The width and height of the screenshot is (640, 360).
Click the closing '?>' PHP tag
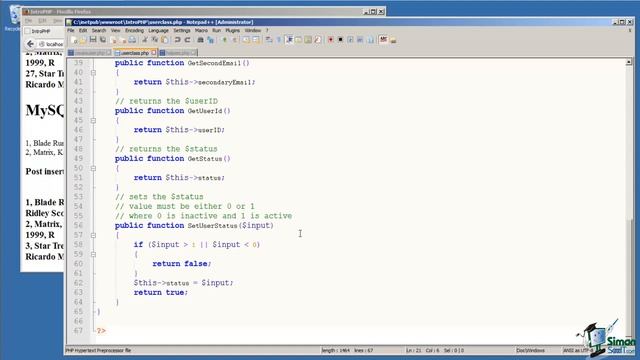pyautogui.click(x=101, y=331)
